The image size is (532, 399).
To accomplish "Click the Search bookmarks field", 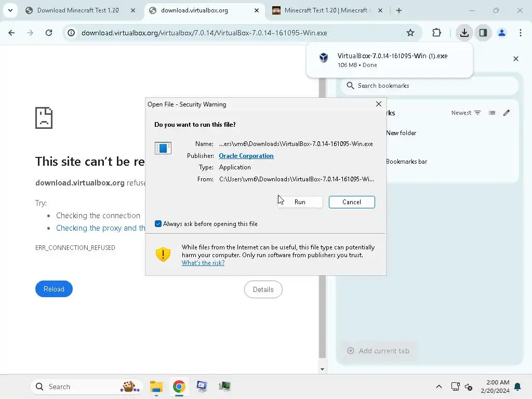I will [x=430, y=86].
